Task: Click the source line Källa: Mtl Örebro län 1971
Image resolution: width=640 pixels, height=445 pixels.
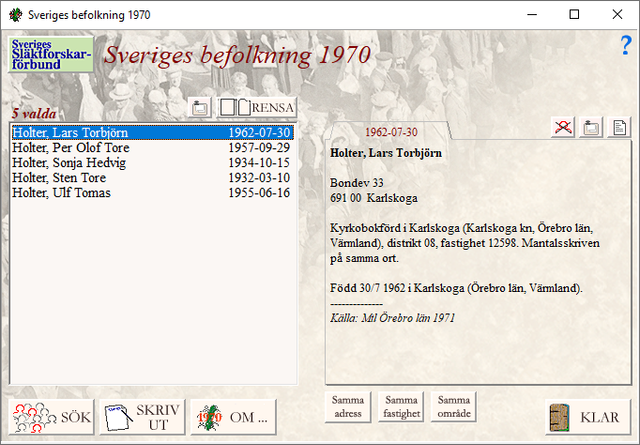Action: 392,318
